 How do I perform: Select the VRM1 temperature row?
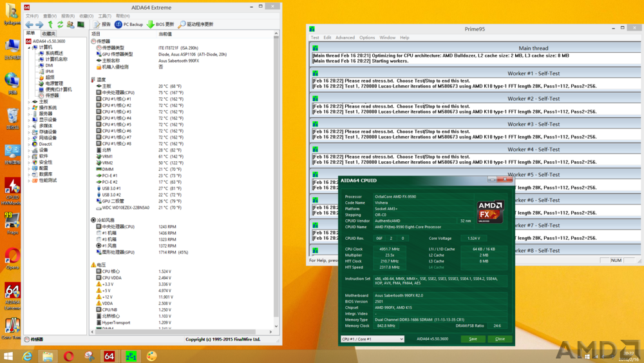pyautogui.click(x=181, y=157)
